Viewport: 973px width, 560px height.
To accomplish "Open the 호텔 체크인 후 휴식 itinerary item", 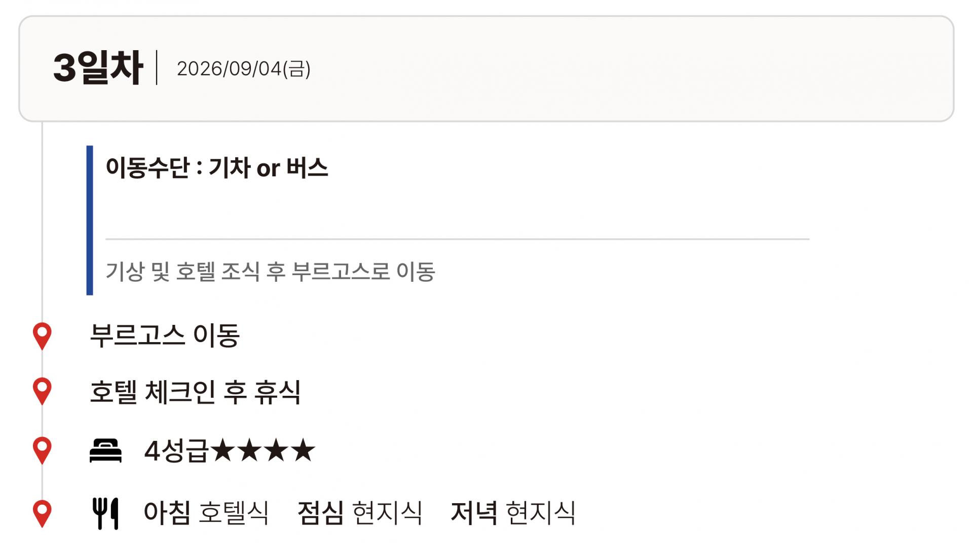I will 195,392.
